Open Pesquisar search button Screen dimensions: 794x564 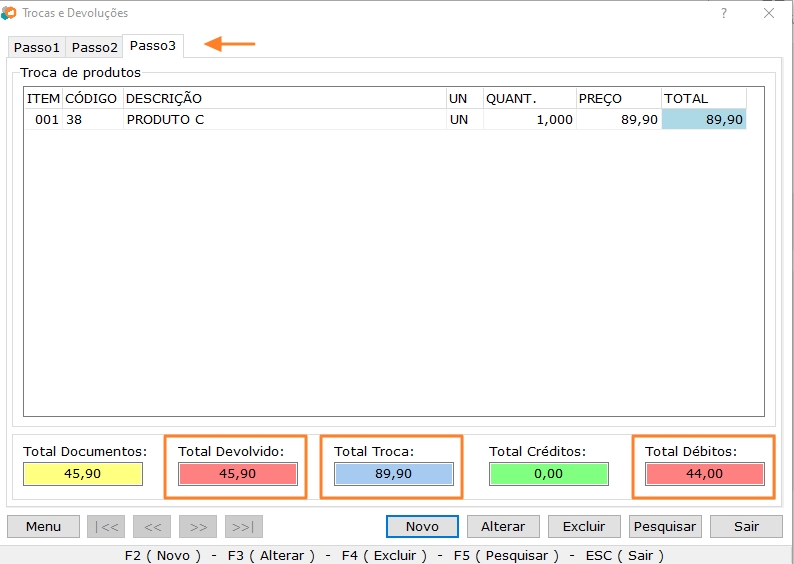pyautogui.click(x=665, y=526)
